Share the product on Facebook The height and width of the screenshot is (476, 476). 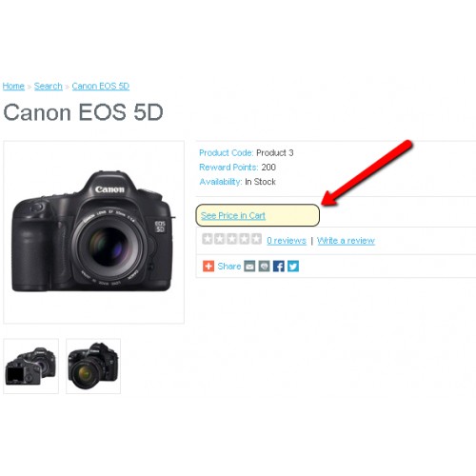tap(279, 266)
